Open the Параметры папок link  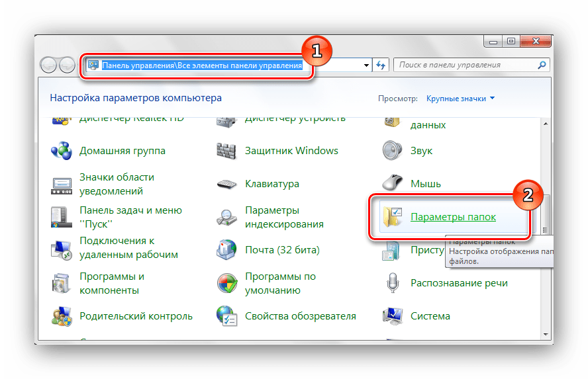pyautogui.click(x=453, y=217)
